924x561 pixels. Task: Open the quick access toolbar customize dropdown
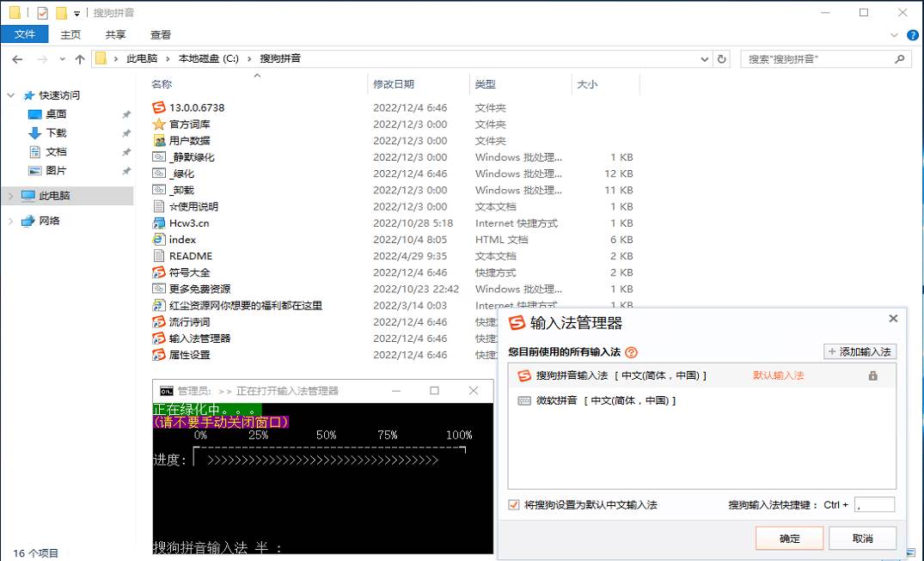76,13
